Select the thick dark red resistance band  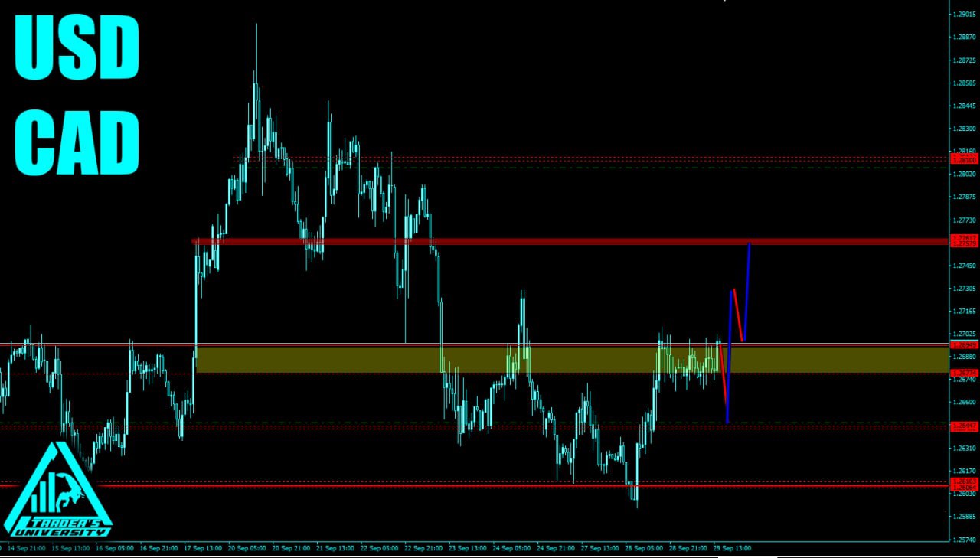pos(570,242)
